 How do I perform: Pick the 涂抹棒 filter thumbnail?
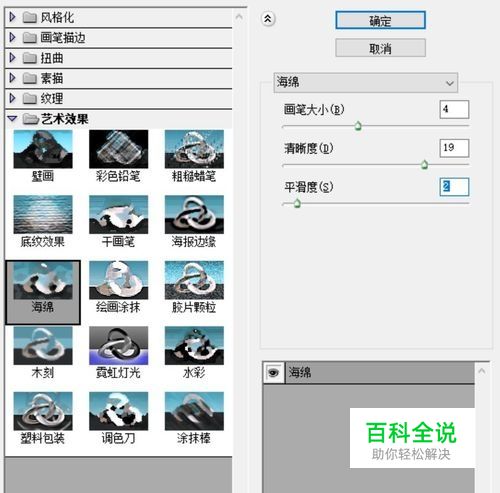pos(194,411)
